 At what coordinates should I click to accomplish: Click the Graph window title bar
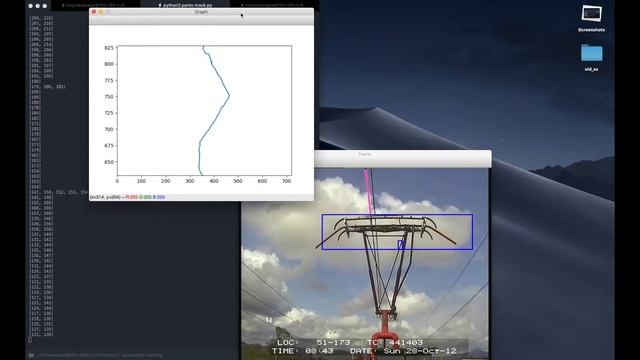(x=201, y=12)
